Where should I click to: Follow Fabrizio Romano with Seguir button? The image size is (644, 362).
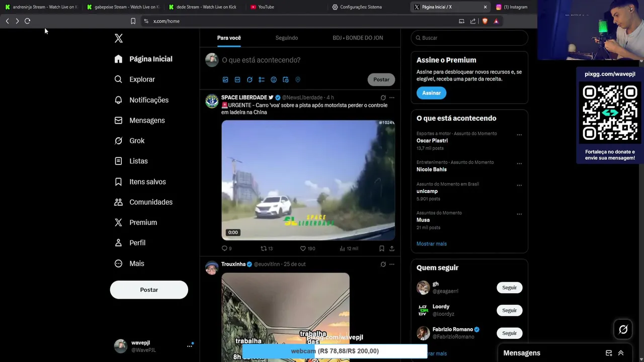pyautogui.click(x=510, y=333)
